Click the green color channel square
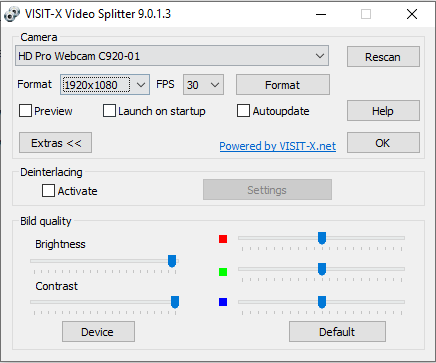Image resolution: width=436 pixels, height=363 pixels. [223, 272]
